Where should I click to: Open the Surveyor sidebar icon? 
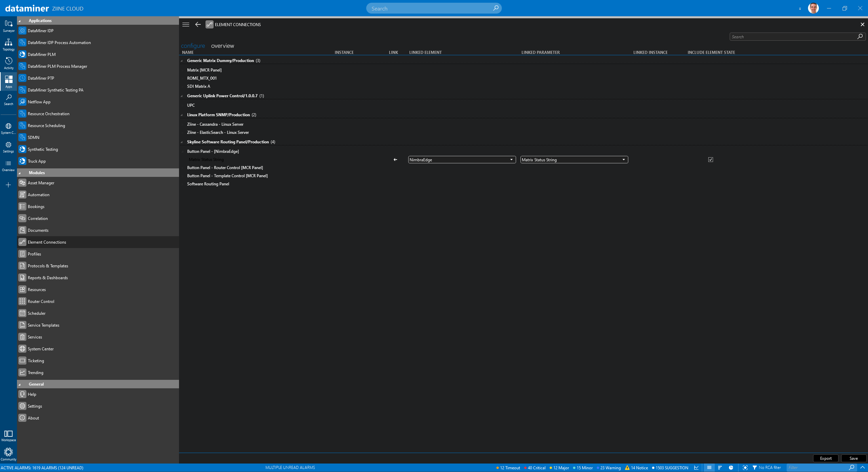click(8, 26)
